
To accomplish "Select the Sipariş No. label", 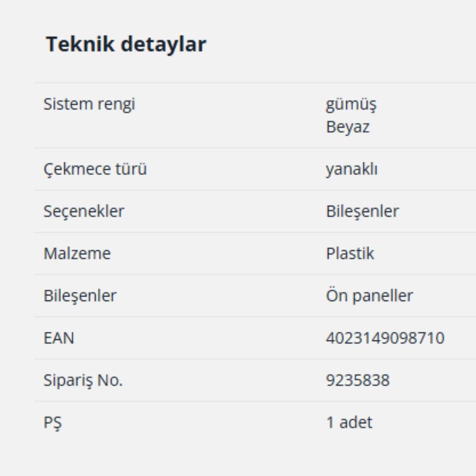I will [x=83, y=380].
